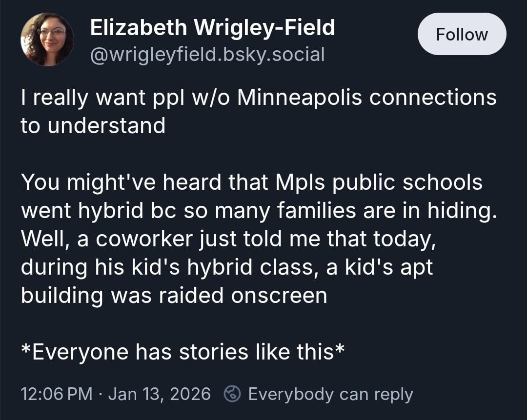The image size is (527, 420).
Task: Click the word "Minneapolis" in the post
Action: [x=300, y=97]
